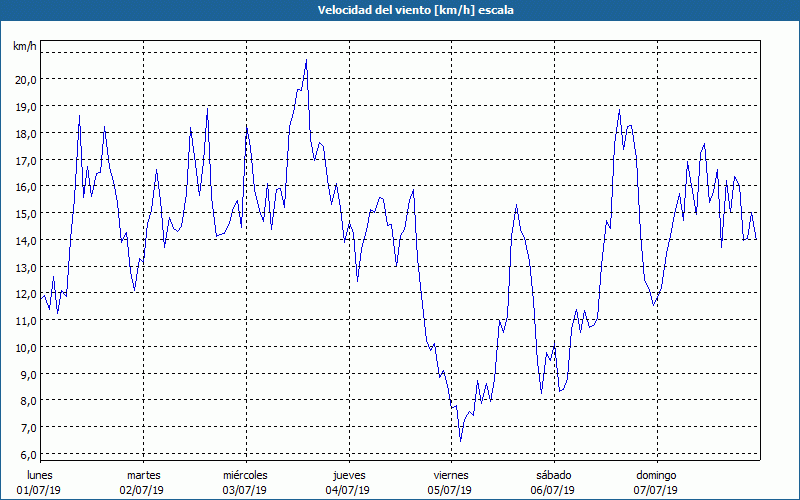Click the highest wind peak above 20 km/h

click(x=306, y=60)
